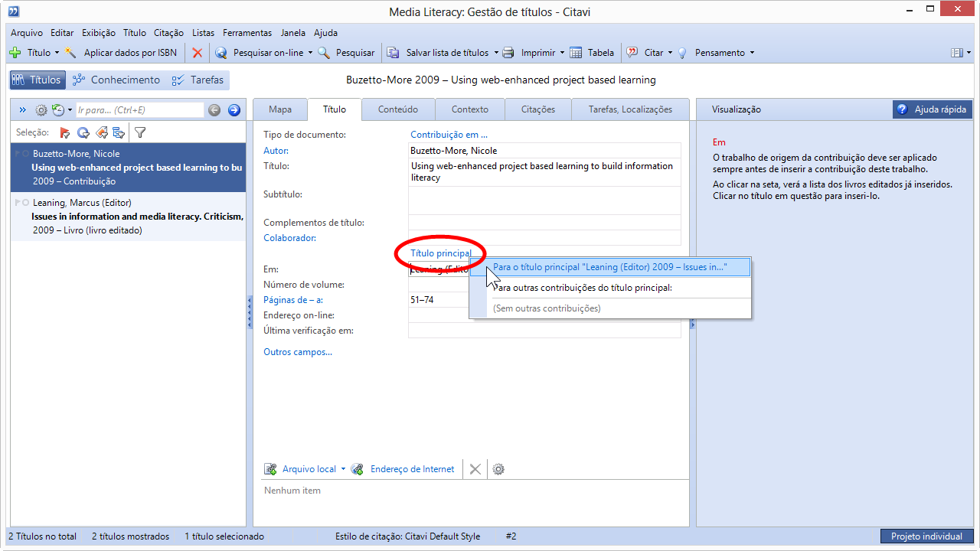980x551 pixels.
Task: Click the Ajuda rápida button
Action: (x=933, y=109)
